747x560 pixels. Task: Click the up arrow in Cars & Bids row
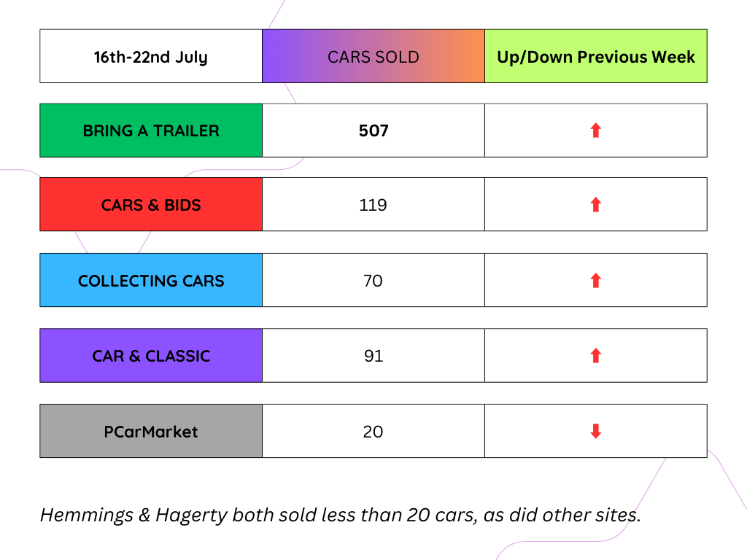point(595,204)
